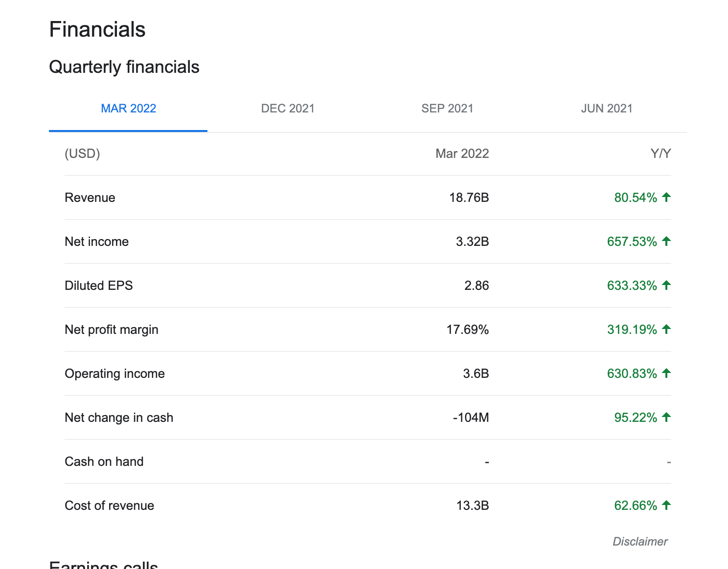Click the Net change in cash label
Screen dimensions: 728x569
pyautogui.click(x=119, y=417)
